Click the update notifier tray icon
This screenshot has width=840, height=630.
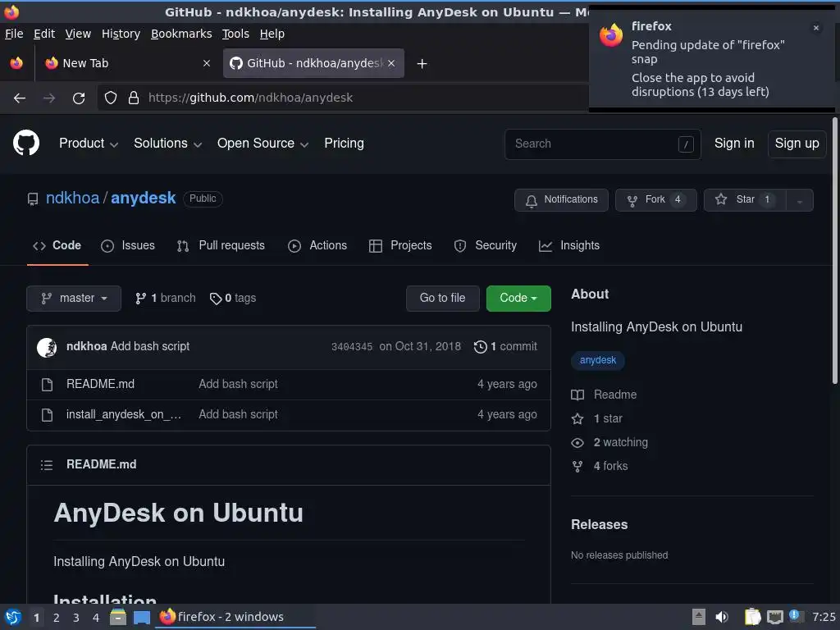796,616
